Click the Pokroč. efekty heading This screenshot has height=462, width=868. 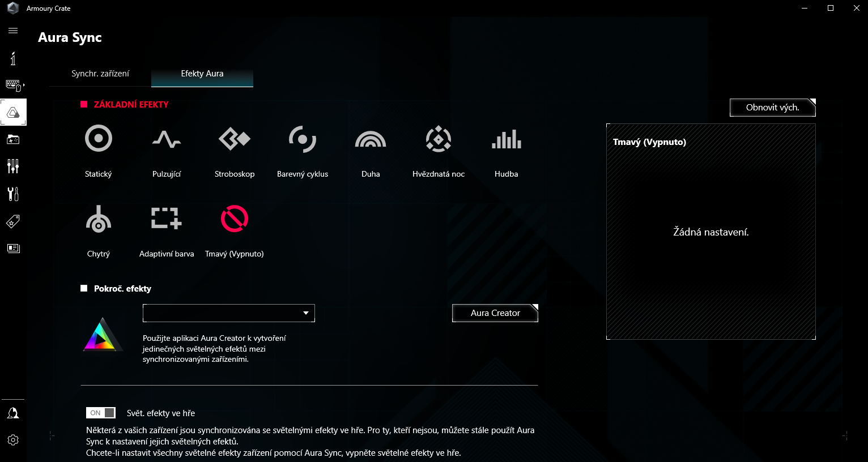tap(122, 289)
